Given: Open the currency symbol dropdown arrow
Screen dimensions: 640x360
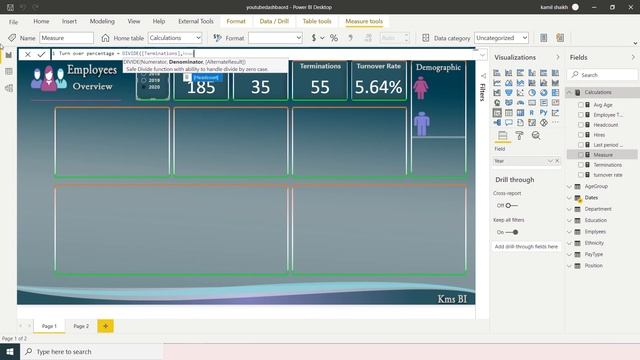Looking at the screenshot, I should pyautogui.click(x=322, y=38).
